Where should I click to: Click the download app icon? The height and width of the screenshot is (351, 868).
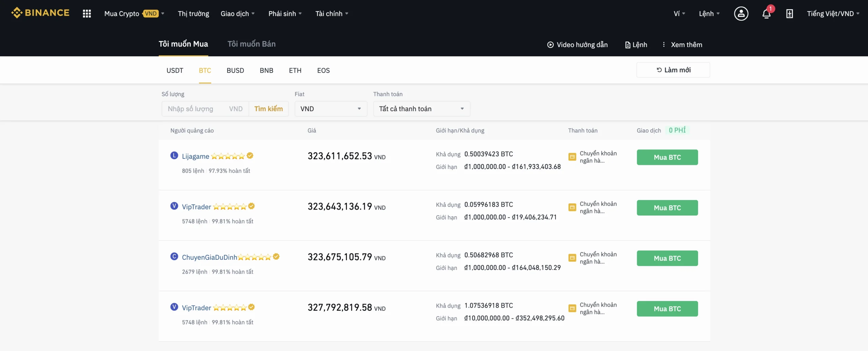(790, 14)
